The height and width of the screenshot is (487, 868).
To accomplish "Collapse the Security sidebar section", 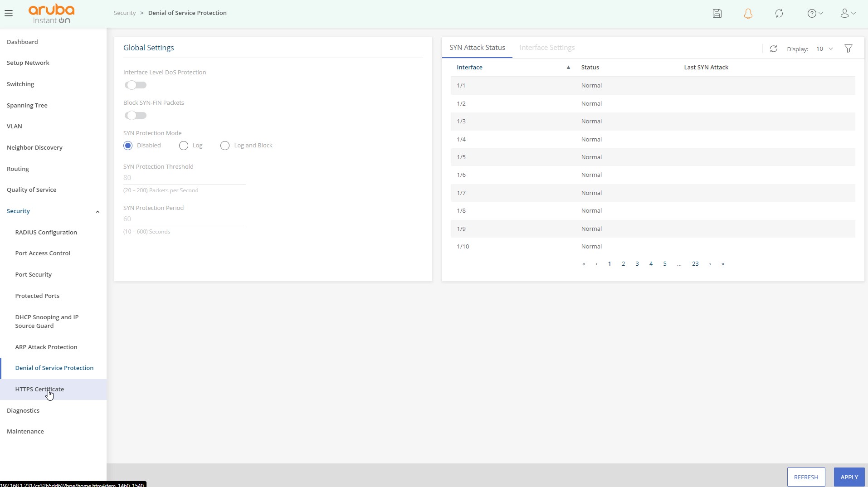I will [98, 211].
